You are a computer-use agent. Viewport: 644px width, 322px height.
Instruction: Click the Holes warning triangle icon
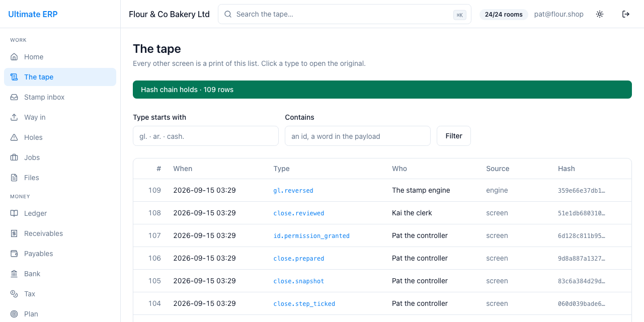(14, 137)
